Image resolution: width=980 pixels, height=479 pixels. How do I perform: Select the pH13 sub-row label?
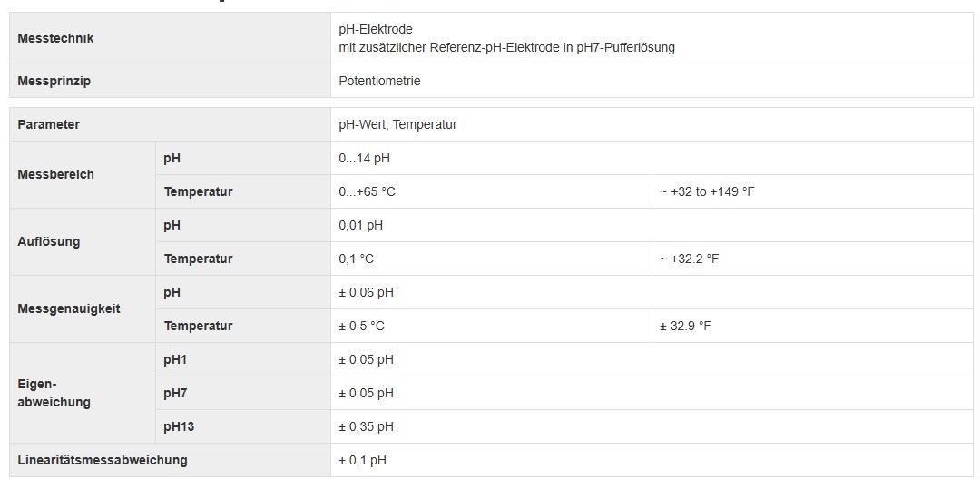179,427
